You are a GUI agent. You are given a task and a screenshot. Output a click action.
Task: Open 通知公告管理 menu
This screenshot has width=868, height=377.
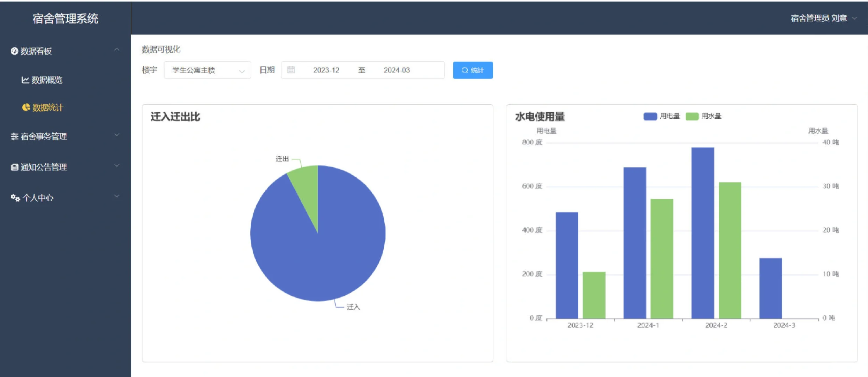click(x=65, y=167)
